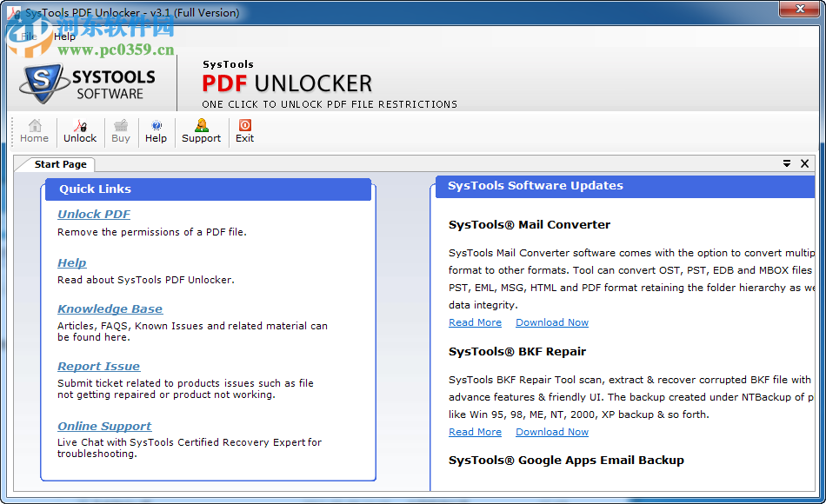Click Report Issue under Quick Links
Screen dimensions: 826x504
(98, 366)
